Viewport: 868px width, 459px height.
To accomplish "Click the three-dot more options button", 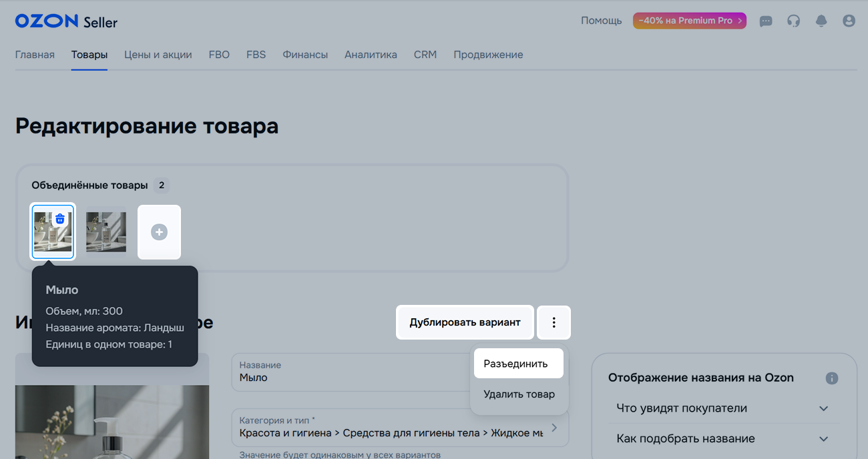I will pyautogui.click(x=554, y=322).
